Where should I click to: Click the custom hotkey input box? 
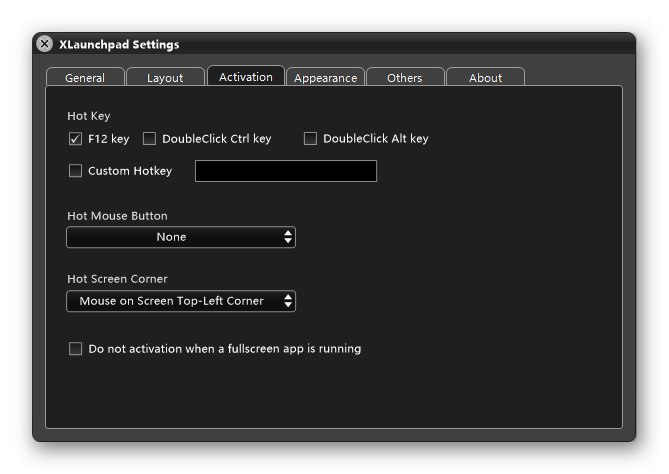pyautogui.click(x=286, y=171)
